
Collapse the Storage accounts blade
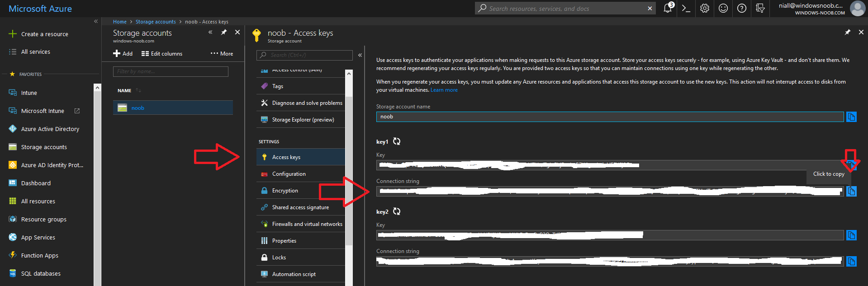pyautogui.click(x=210, y=32)
